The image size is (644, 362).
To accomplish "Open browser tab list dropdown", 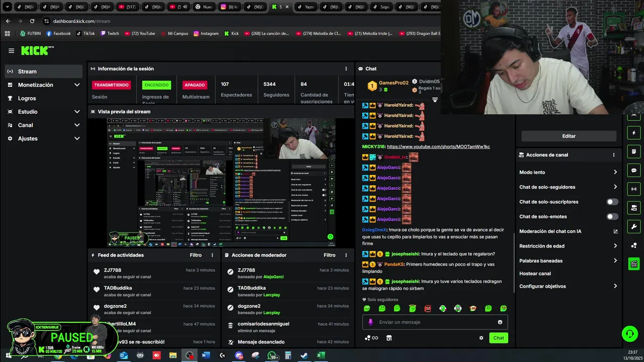I will pyautogui.click(x=7, y=7).
